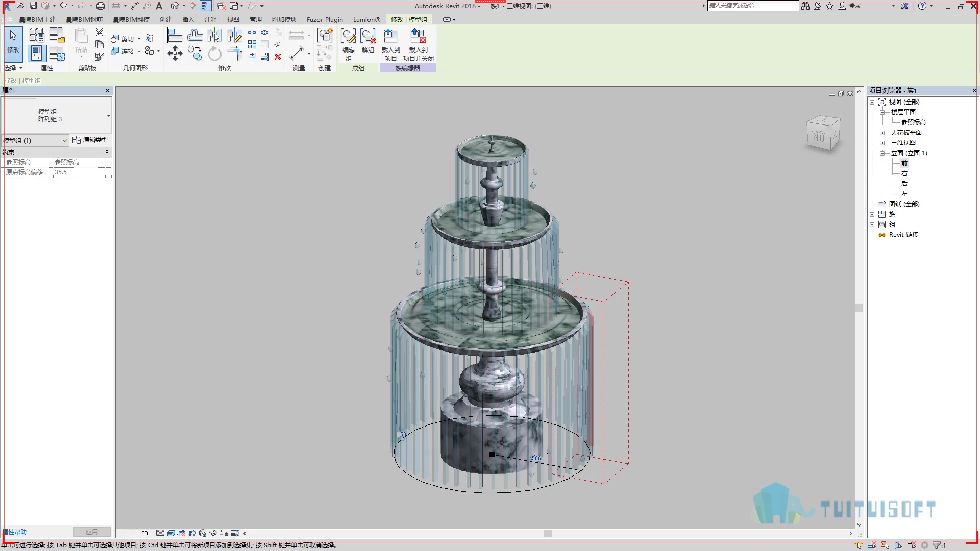Switch to the Fuzor Plugin tab
980x551 pixels.
pyautogui.click(x=325, y=19)
